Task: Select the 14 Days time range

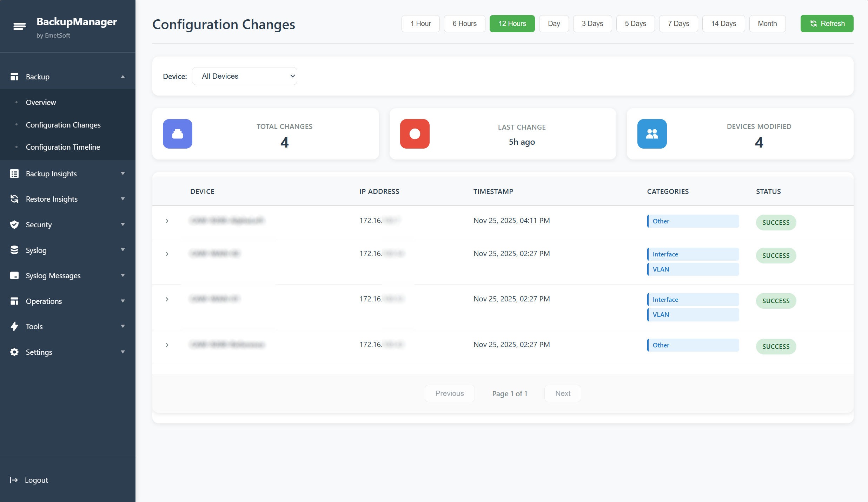Action: pyautogui.click(x=724, y=24)
